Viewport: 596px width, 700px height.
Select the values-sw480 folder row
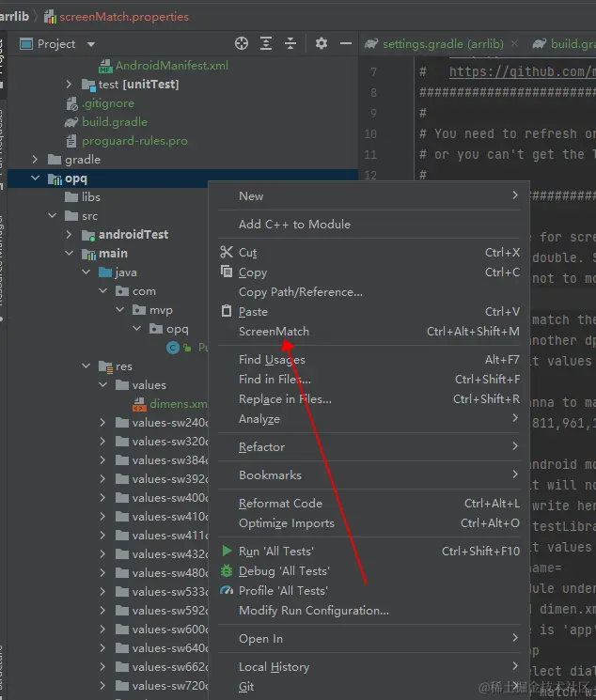(170, 573)
